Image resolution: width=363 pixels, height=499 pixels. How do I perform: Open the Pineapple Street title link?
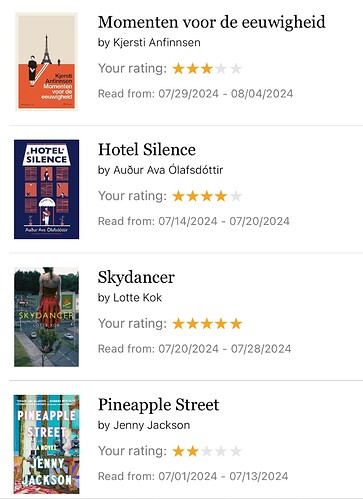click(x=158, y=405)
